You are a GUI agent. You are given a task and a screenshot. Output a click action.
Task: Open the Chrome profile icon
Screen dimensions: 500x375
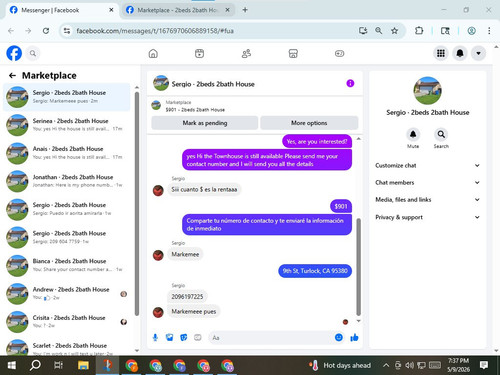pos(471,31)
